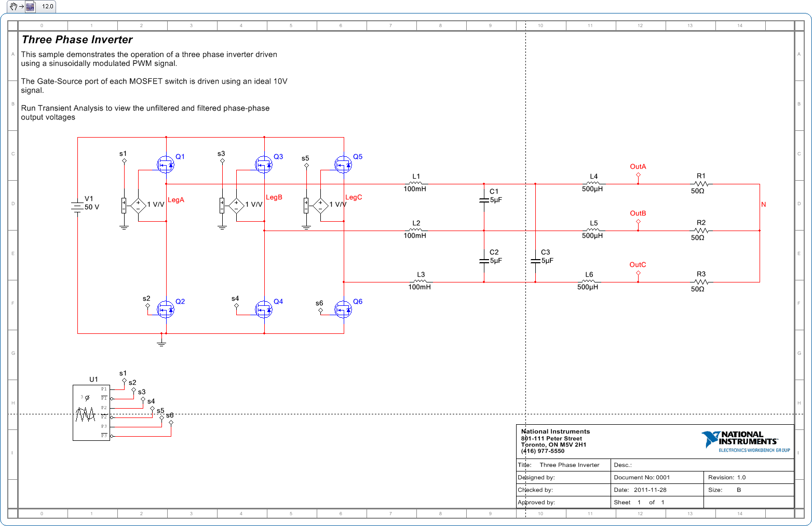Click the Three Phase Inverter heading

(77, 40)
